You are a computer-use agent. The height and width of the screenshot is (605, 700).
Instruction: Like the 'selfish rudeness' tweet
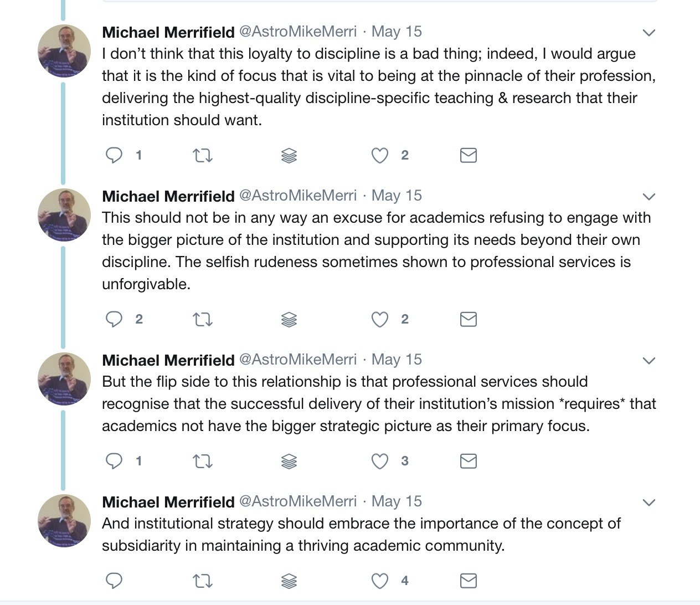pos(380,320)
